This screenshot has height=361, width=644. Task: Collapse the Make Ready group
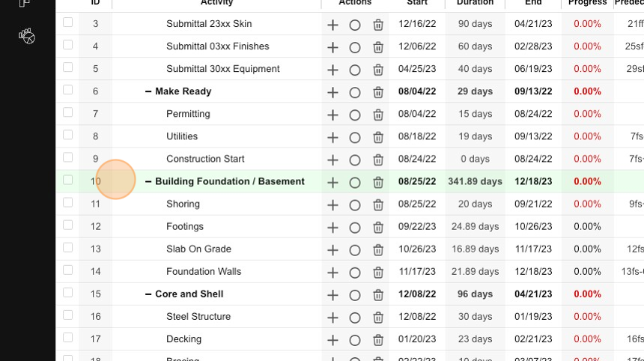point(148,91)
